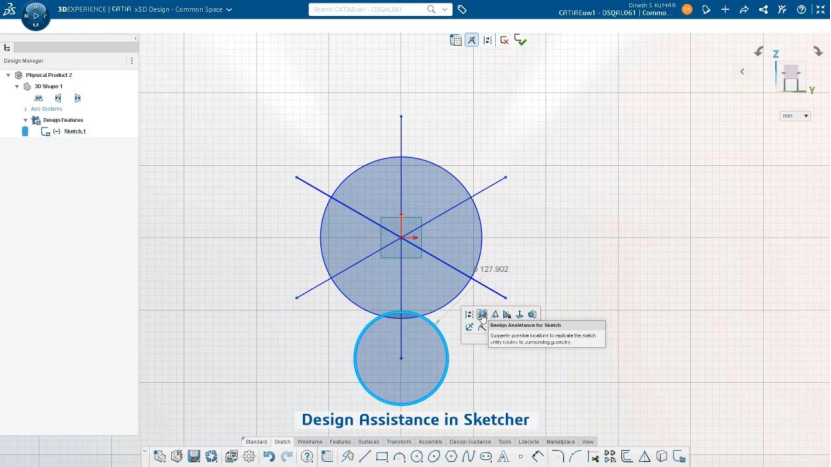Open the search options dropdown arrow

pos(445,10)
